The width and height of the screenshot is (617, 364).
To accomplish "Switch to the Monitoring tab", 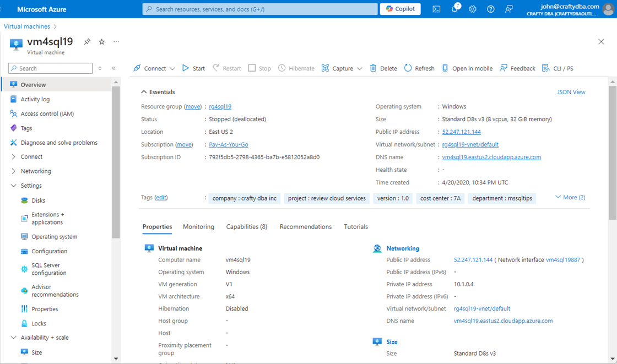I will point(198,227).
